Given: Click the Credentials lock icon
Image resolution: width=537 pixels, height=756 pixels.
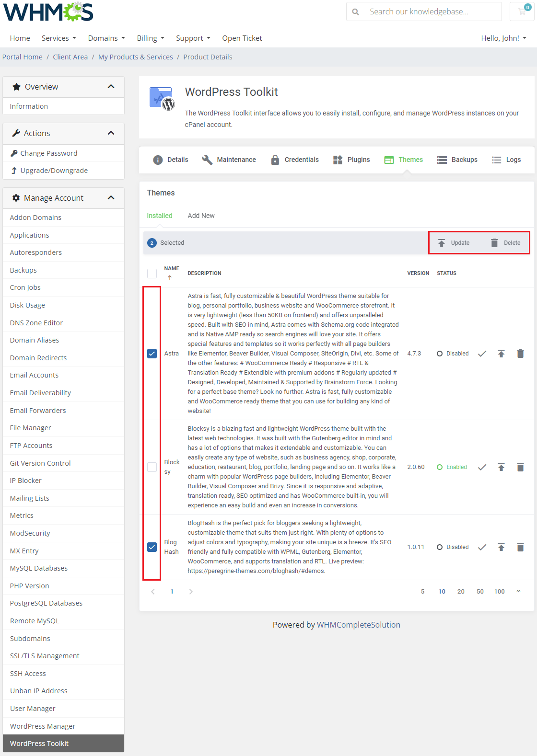Looking at the screenshot, I should tap(275, 160).
